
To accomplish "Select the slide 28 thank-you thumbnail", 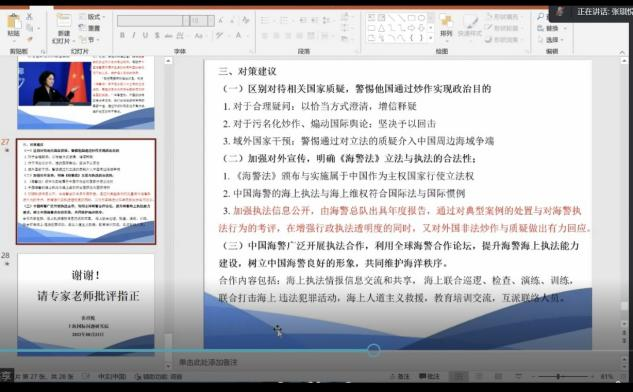I will [86, 305].
